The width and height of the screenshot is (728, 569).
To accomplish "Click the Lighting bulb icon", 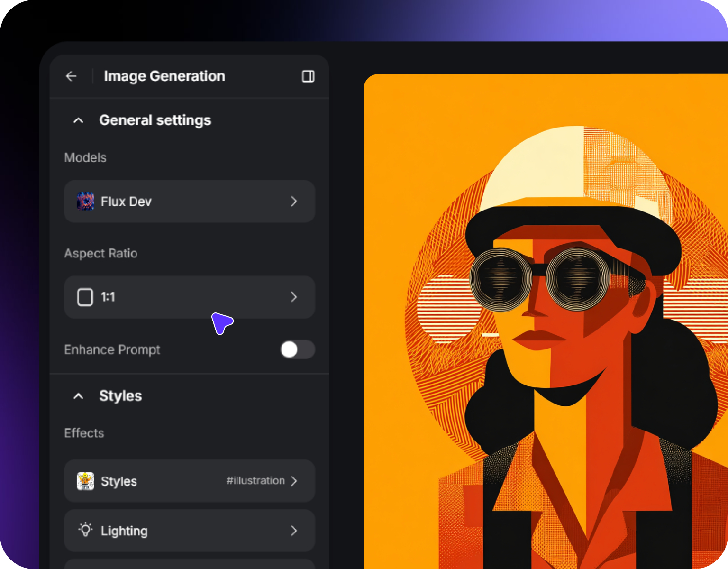I will tap(85, 530).
